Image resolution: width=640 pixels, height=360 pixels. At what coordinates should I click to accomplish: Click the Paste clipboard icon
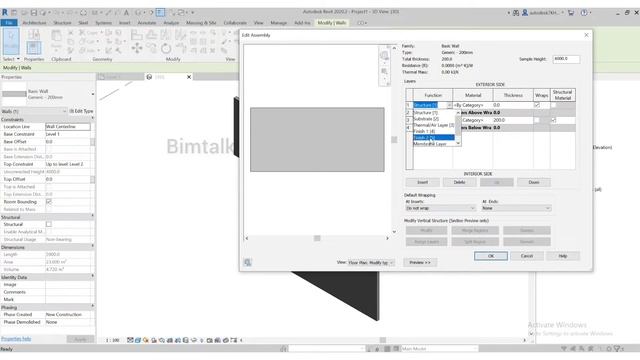tap(56, 36)
